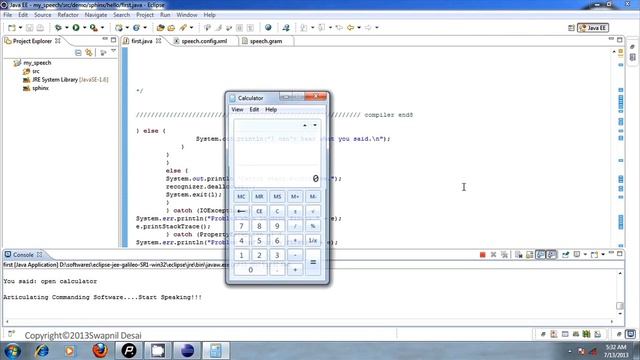Pin the Console view
The height and width of the screenshot is (360, 640).
(565, 255)
